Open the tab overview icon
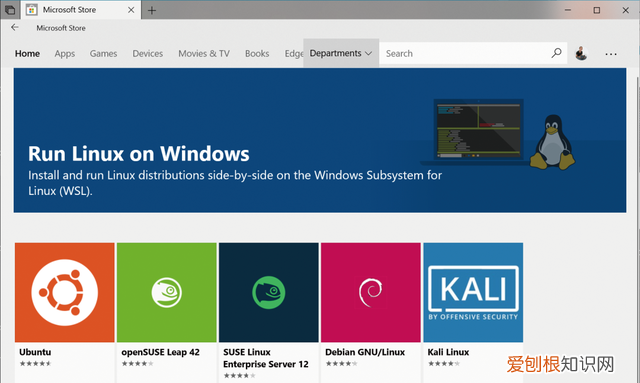The image size is (640, 383). click(x=10, y=10)
